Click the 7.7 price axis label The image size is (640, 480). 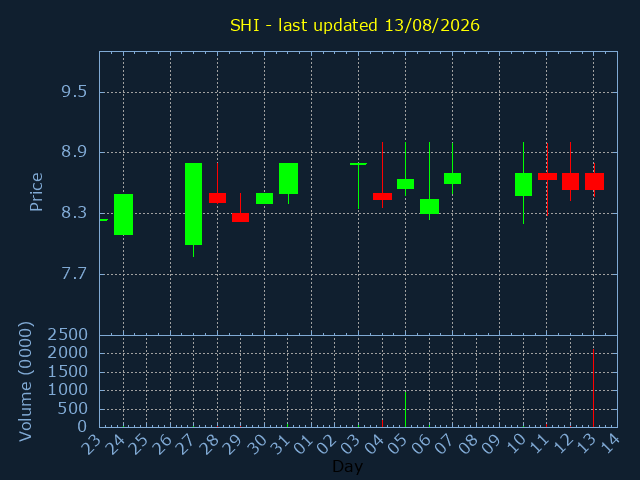(74, 273)
